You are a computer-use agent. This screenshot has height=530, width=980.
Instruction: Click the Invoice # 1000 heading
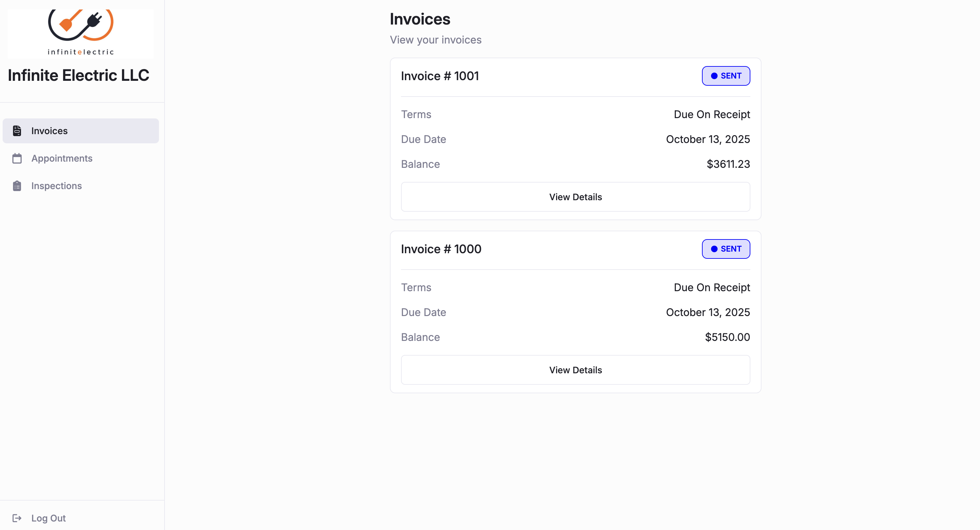click(441, 249)
